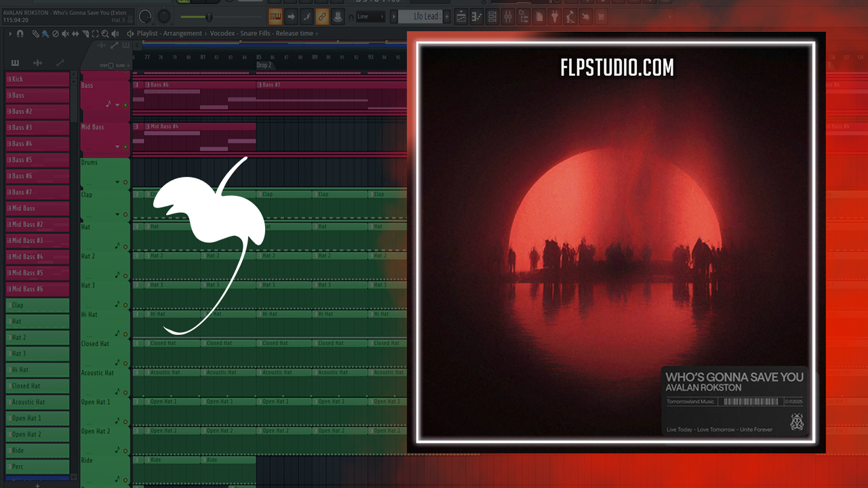Toggle the magnet snap icon in playlist toolbar
This screenshot has width=868, height=488.
coord(20,34)
